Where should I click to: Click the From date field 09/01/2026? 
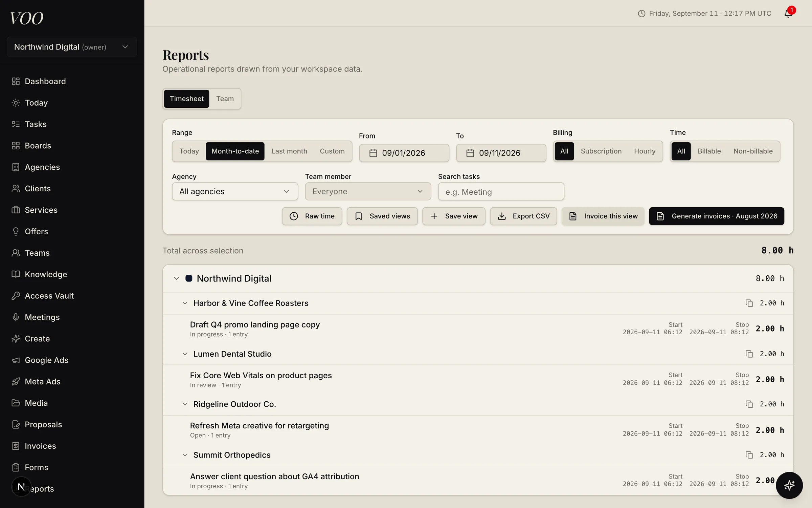pos(404,153)
